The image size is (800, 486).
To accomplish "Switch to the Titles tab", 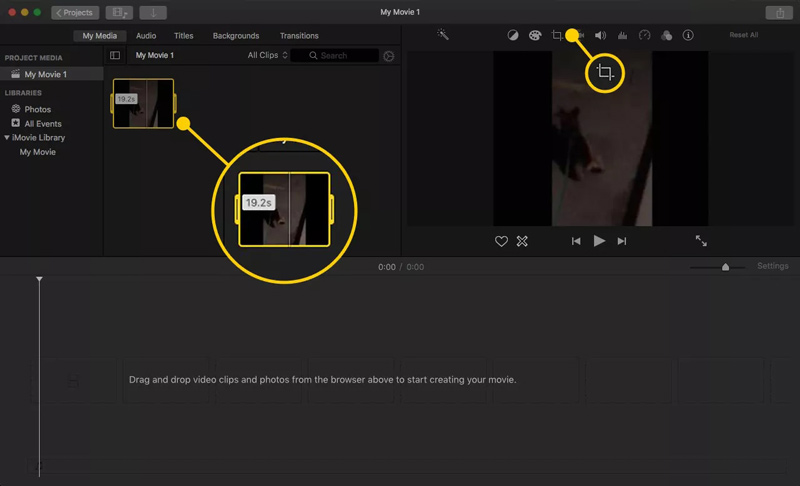I will (184, 36).
